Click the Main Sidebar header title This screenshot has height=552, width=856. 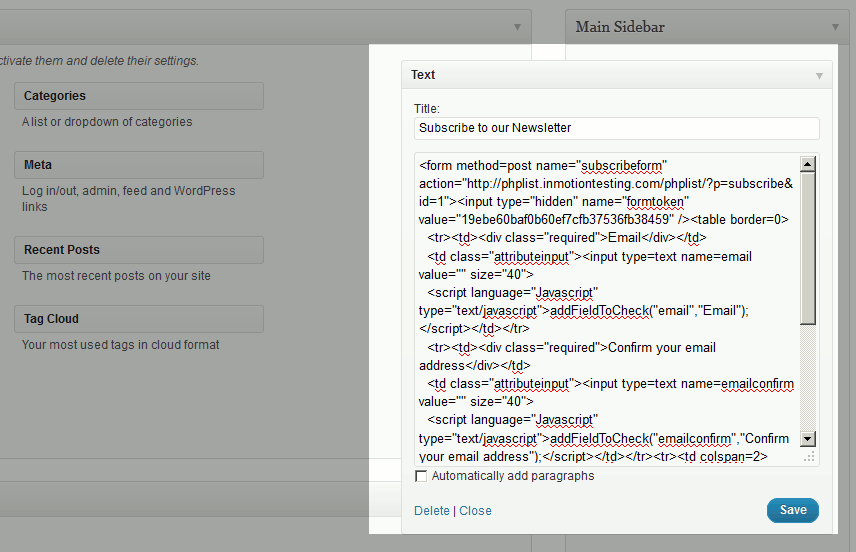click(620, 27)
